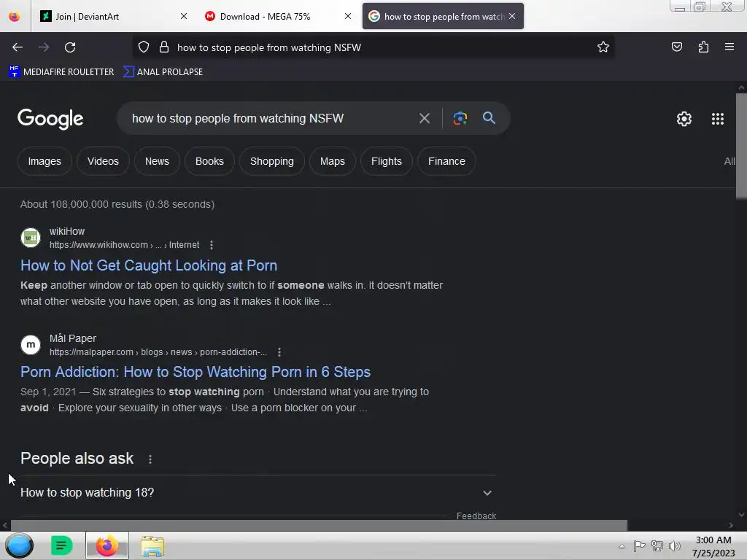Click the scroll right arrow
This screenshot has height=560, width=747.
pyautogui.click(x=731, y=525)
